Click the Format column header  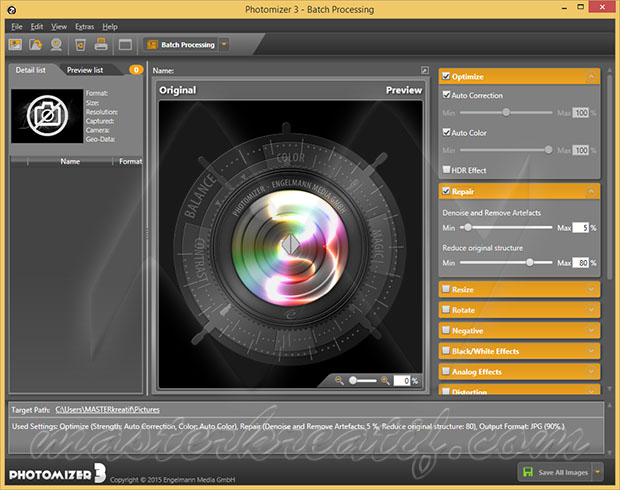(130, 161)
